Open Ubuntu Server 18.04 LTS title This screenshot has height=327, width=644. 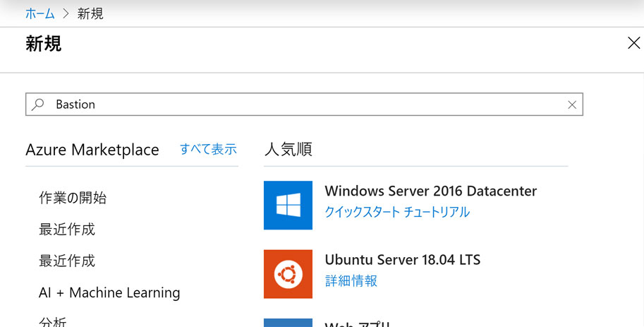pyautogui.click(x=403, y=259)
